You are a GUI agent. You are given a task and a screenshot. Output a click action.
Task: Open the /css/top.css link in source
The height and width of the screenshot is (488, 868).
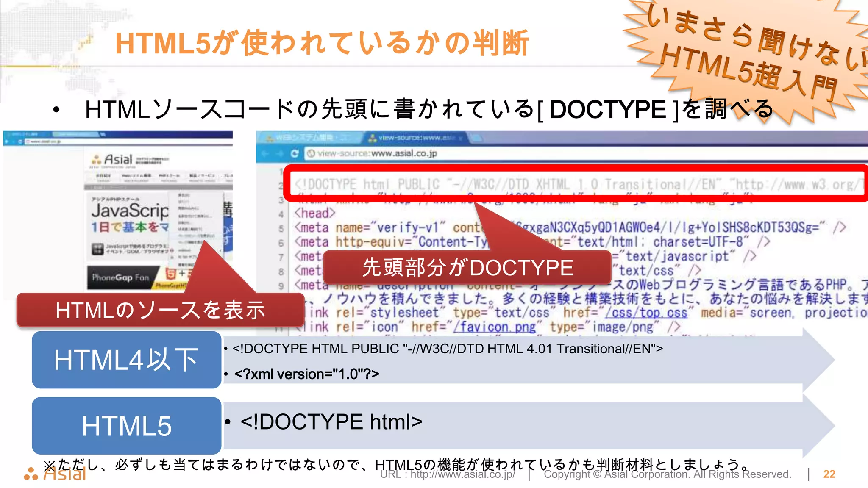tap(646, 313)
